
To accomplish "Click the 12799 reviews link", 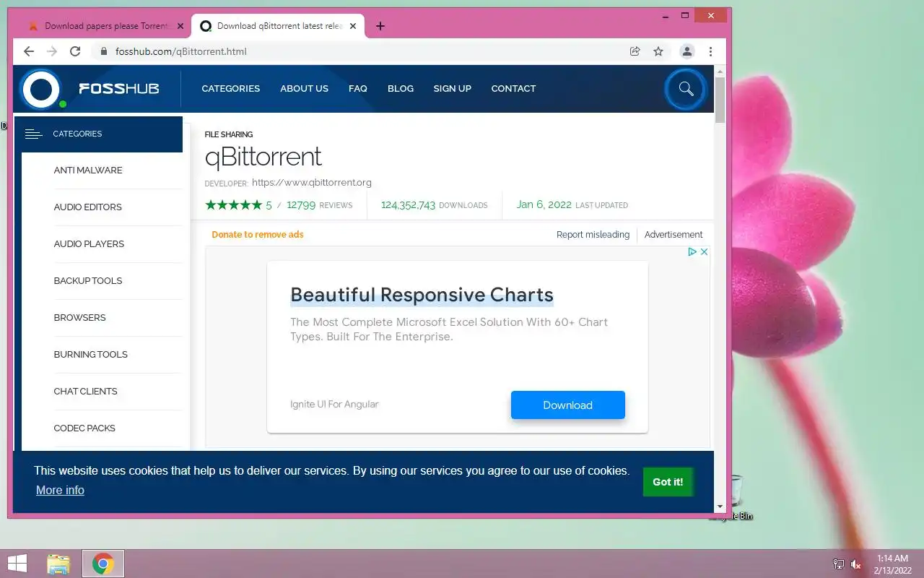I will [x=320, y=205].
